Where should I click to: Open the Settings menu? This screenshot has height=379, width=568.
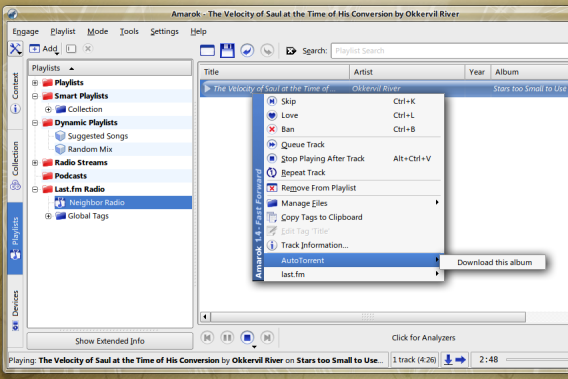click(164, 32)
